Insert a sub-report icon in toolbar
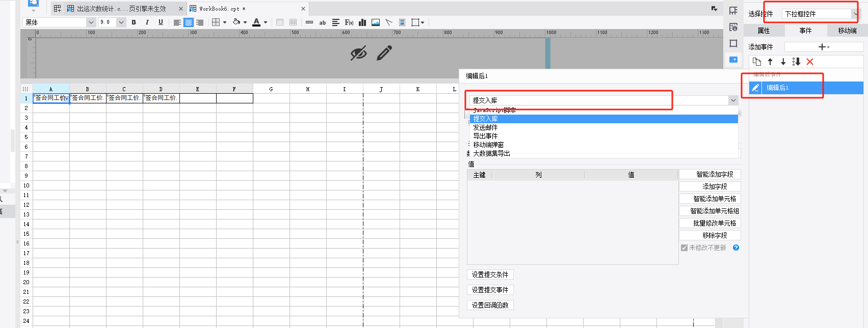This screenshot has width=868, height=328. tap(402, 22)
